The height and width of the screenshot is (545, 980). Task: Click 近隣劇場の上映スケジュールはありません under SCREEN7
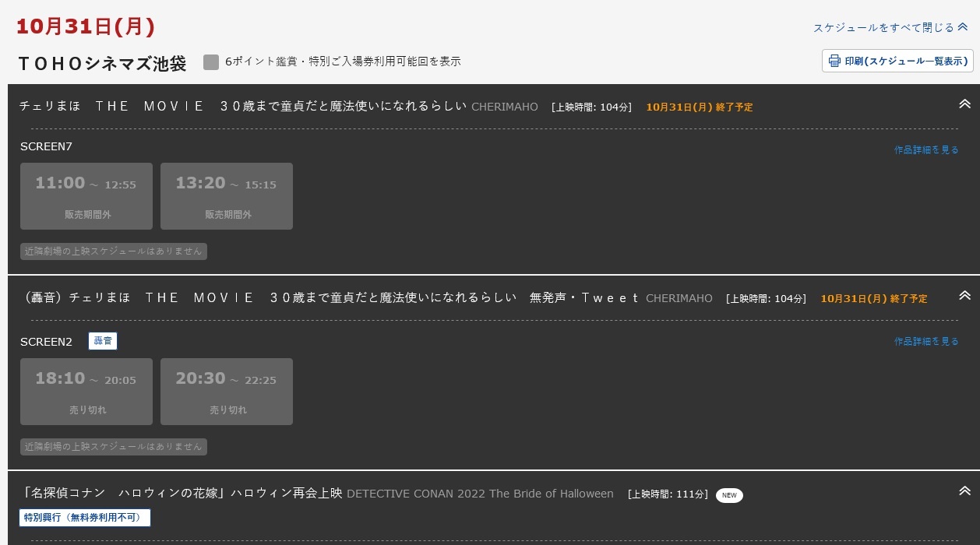[114, 251]
